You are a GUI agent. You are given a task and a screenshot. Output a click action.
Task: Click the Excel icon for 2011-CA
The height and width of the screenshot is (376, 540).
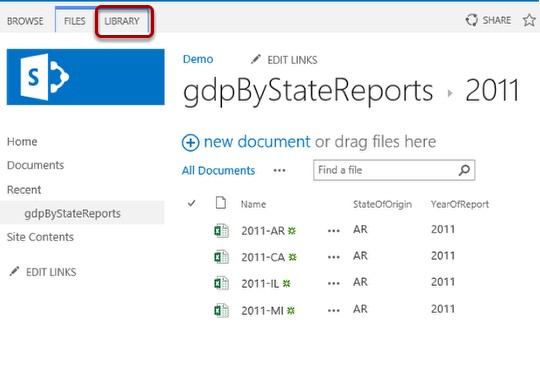click(x=221, y=257)
